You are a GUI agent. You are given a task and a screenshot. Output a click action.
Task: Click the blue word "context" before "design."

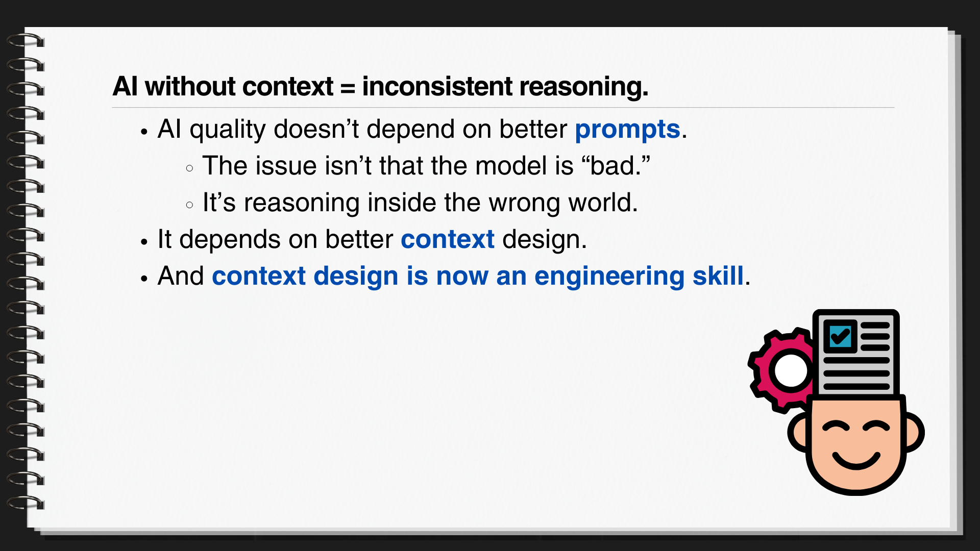click(447, 239)
